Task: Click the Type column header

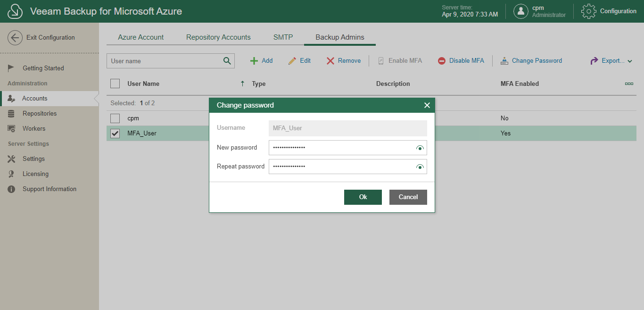Action: 259,84
